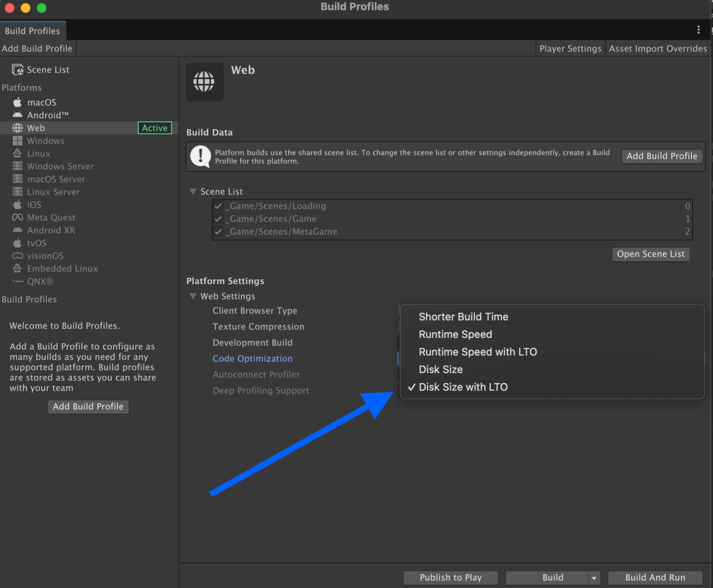Open the Build button dropdown arrow
Viewport: 713px width, 588px height.
click(594, 578)
